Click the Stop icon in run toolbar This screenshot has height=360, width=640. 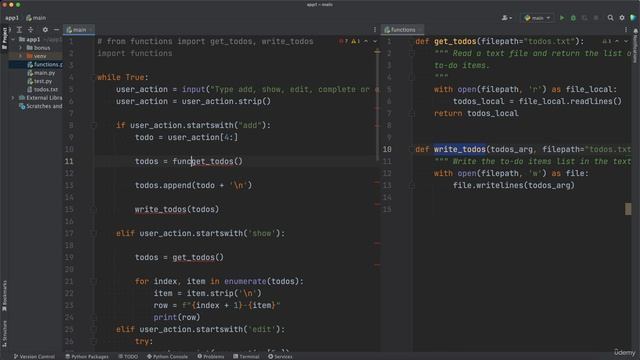[x=596, y=18]
